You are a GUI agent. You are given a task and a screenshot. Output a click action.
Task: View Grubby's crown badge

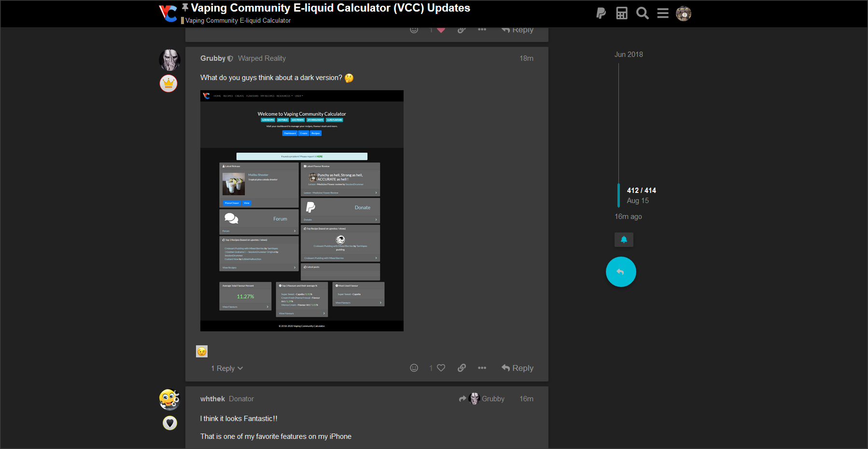[168, 84]
